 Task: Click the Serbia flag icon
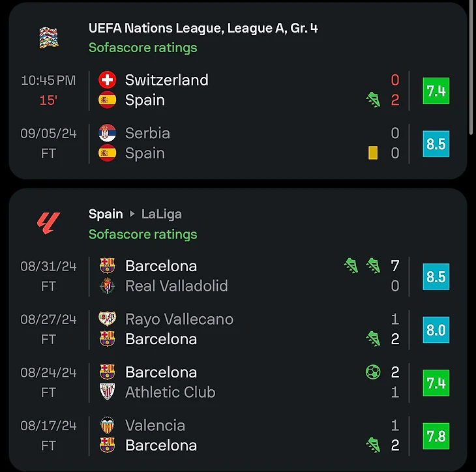[x=107, y=134]
